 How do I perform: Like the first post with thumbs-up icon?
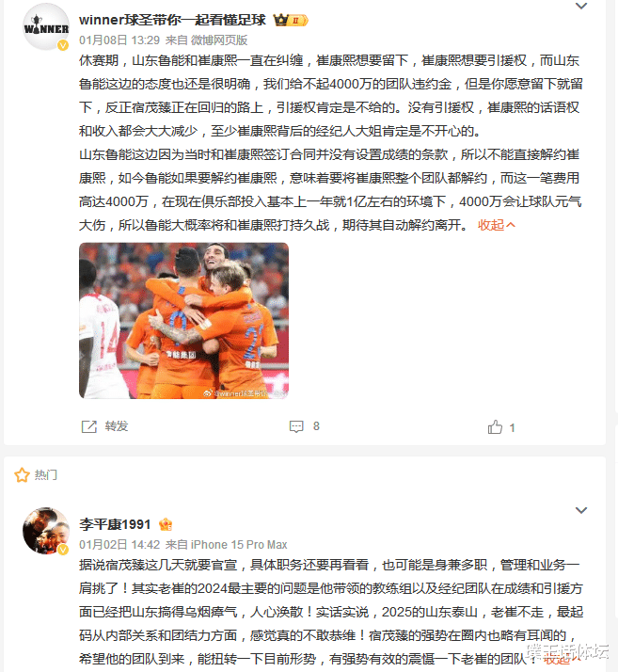pyautogui.click(x=495, y=427)
